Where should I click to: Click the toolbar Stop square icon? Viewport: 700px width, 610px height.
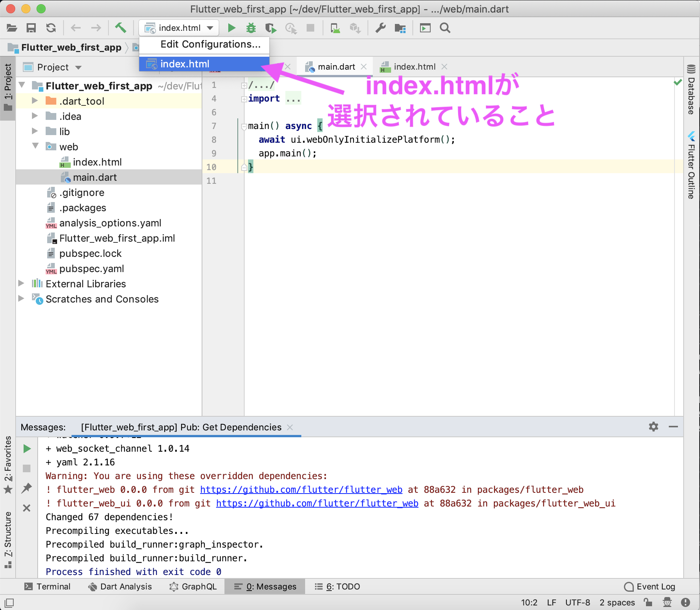point(310,28)
